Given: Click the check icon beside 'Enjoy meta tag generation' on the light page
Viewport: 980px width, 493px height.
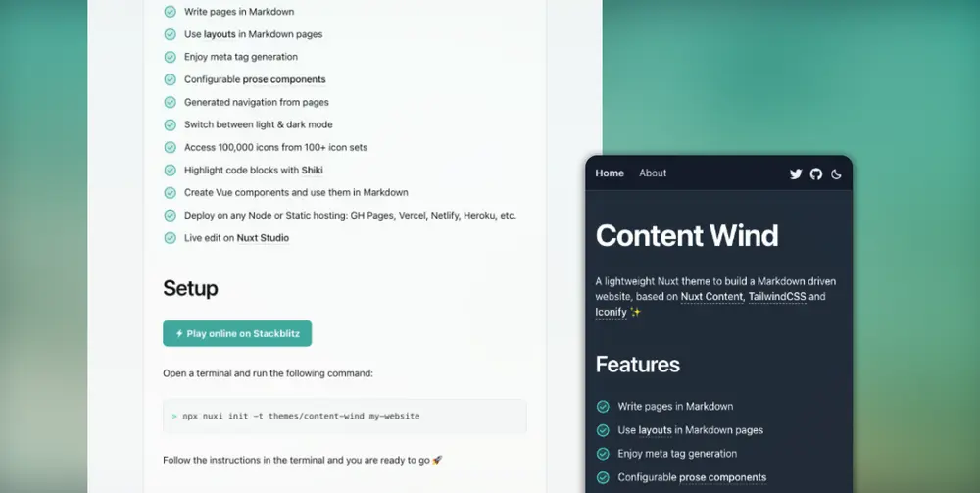Looking at the screenshot, I should [x=170, y=57].
